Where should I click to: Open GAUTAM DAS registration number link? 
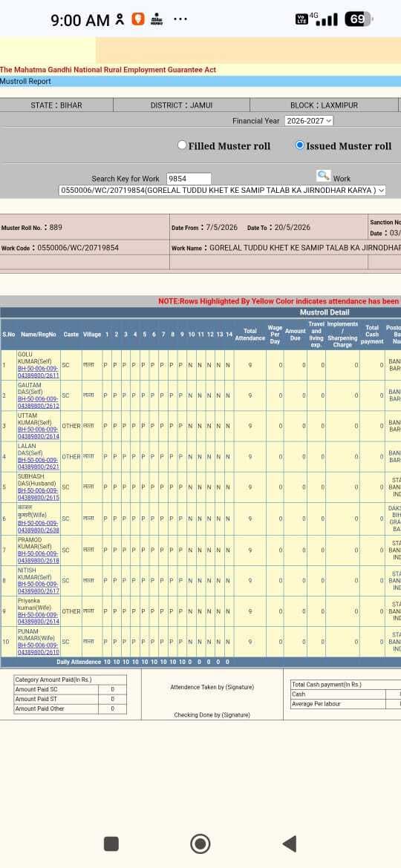point(38,402)
